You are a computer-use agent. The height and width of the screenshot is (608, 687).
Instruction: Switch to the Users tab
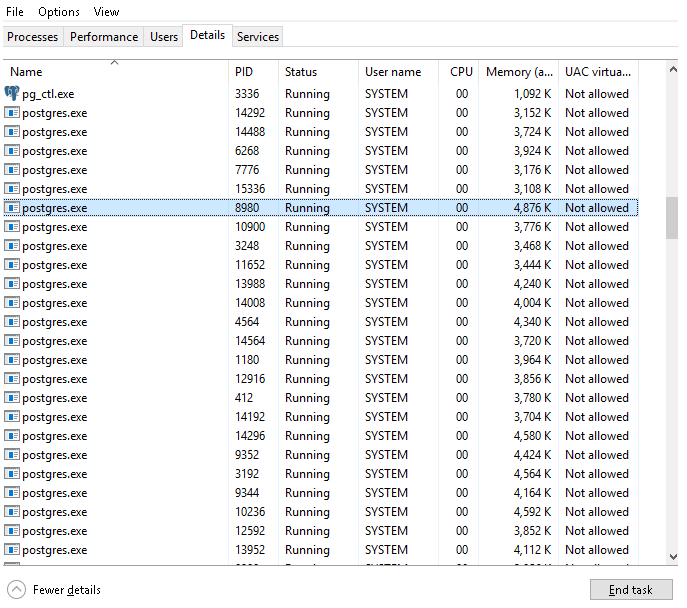pyautogui.click(x=164, y=37)
